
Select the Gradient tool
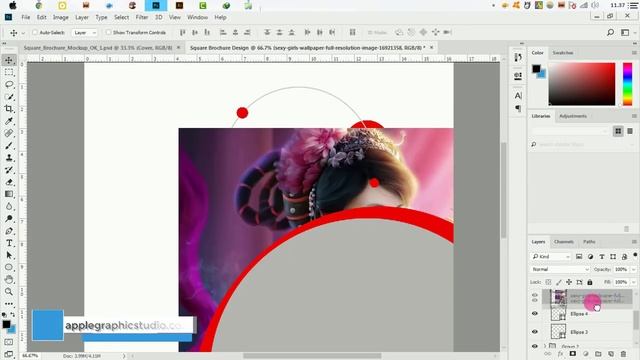click(9, 194)
